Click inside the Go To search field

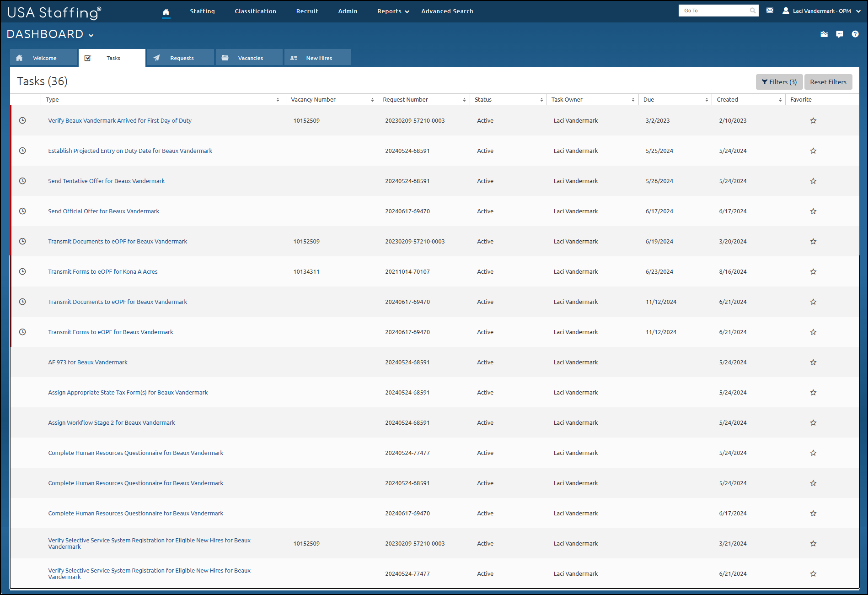click(x=713, y=10)
